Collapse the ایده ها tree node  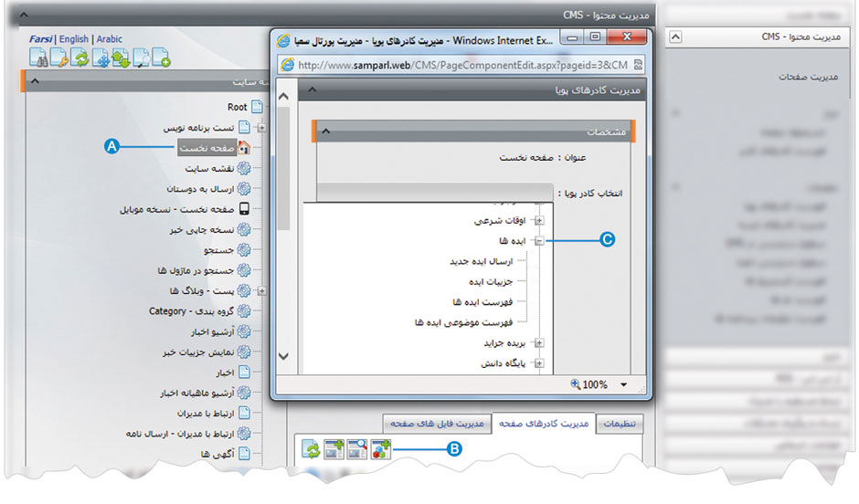click(x=539, y=241)
